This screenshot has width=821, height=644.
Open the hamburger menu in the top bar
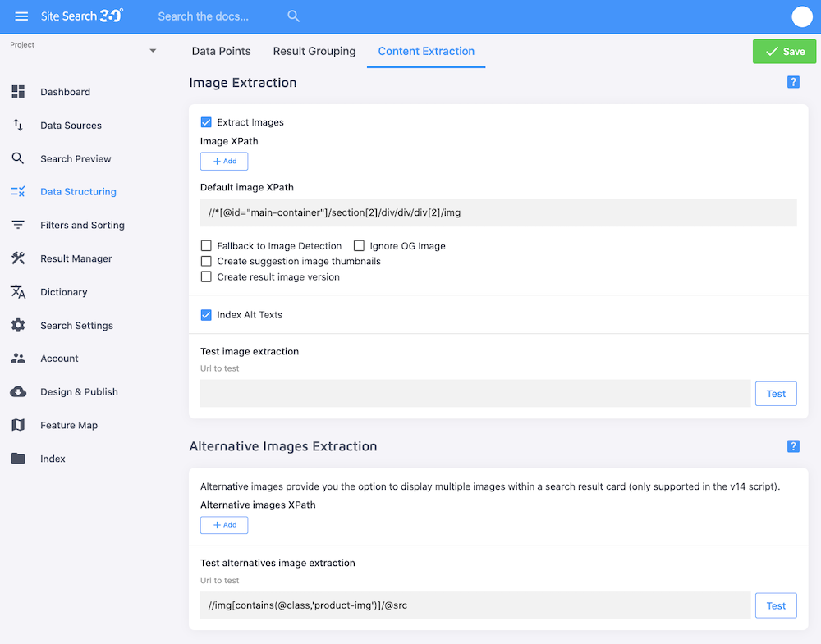tap(21, 16)
